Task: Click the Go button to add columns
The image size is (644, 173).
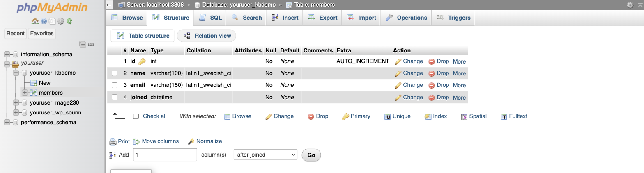Action: point(311,155)
